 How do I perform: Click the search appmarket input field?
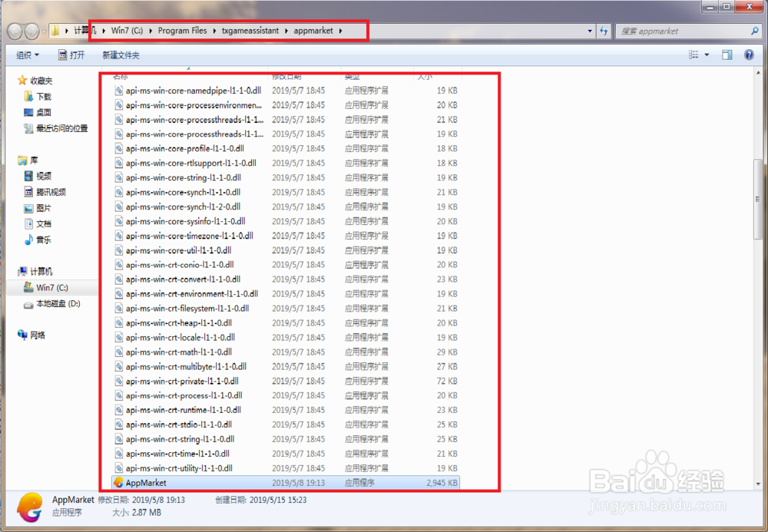pyautogui.click(x=683, y=31)
